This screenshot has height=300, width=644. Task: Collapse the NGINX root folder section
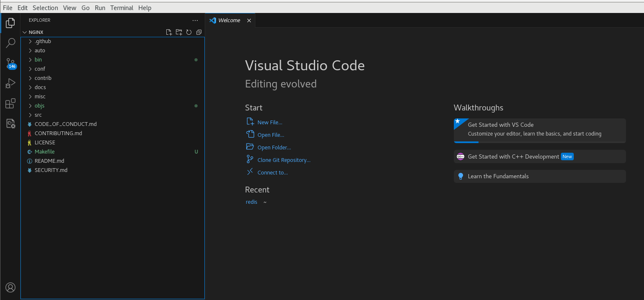pos(24,32)
